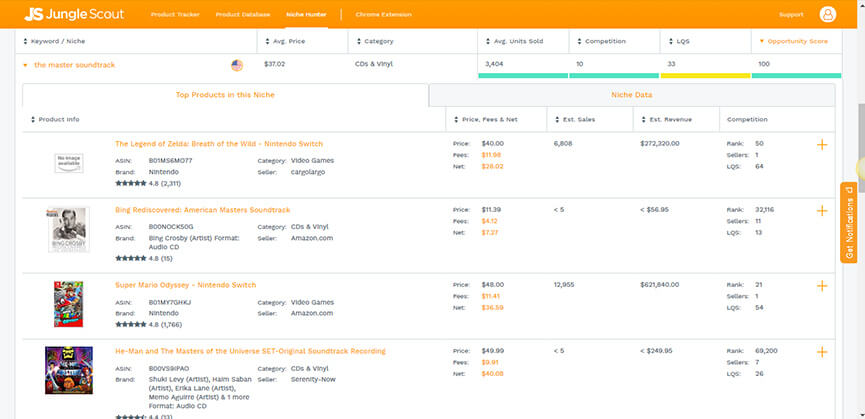Open Niche Hunter in navigation

point(306,14)
